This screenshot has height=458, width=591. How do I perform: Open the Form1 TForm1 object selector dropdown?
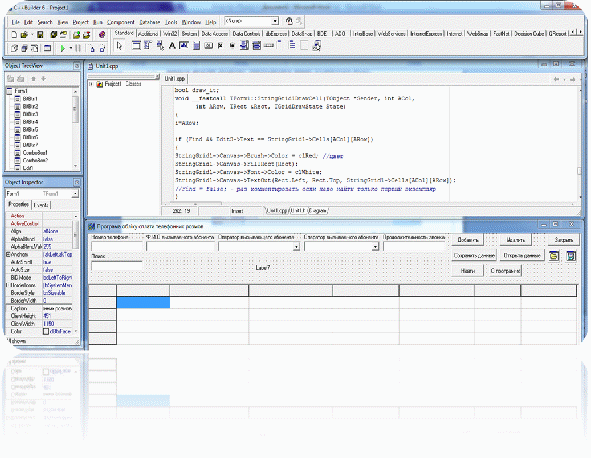[75, 194]
